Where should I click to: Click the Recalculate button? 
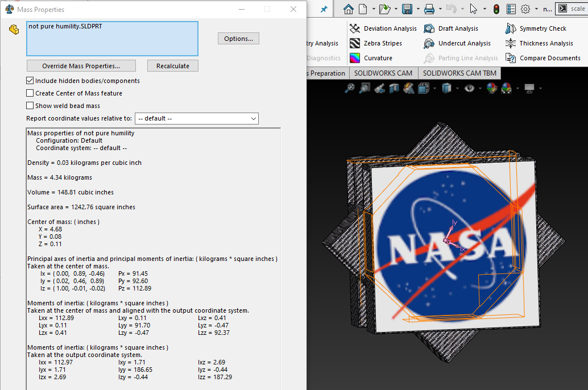click(x=172, y=66)
